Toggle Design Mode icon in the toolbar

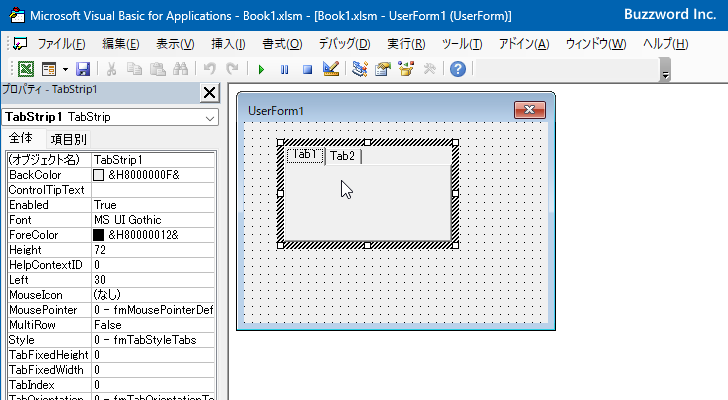tap(331, 69)
